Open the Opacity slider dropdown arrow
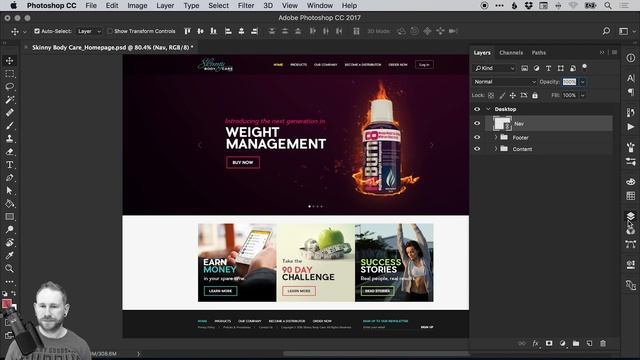 [x=583, y=82]
